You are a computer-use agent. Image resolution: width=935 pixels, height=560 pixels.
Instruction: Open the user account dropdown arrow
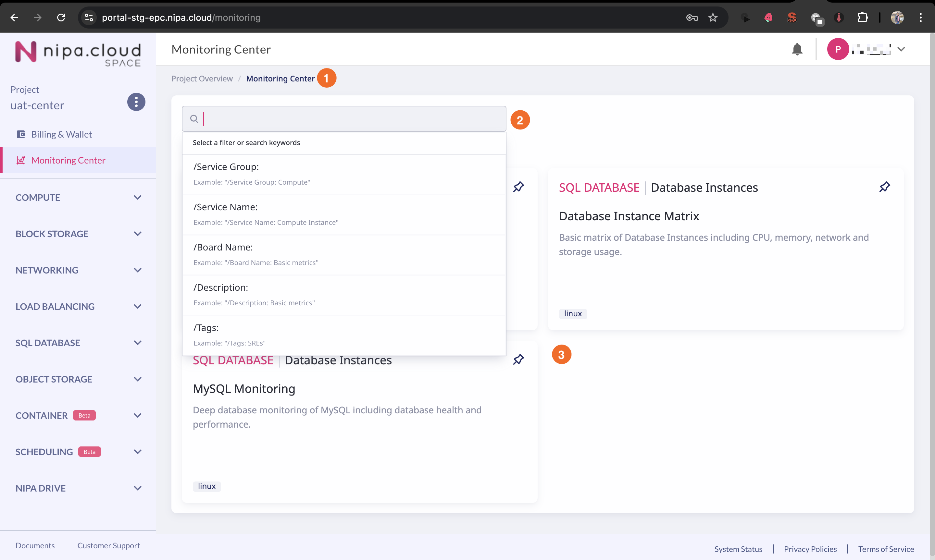[901, 49]
